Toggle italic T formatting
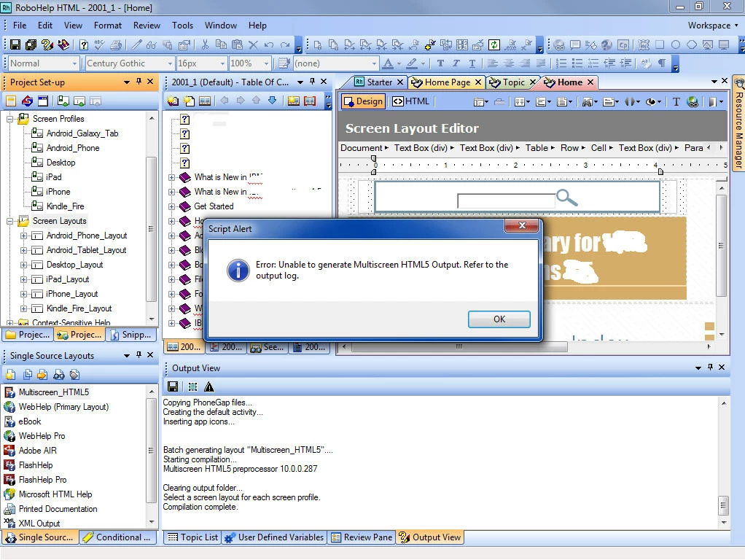The image size is (745, 560). [456, 63]
